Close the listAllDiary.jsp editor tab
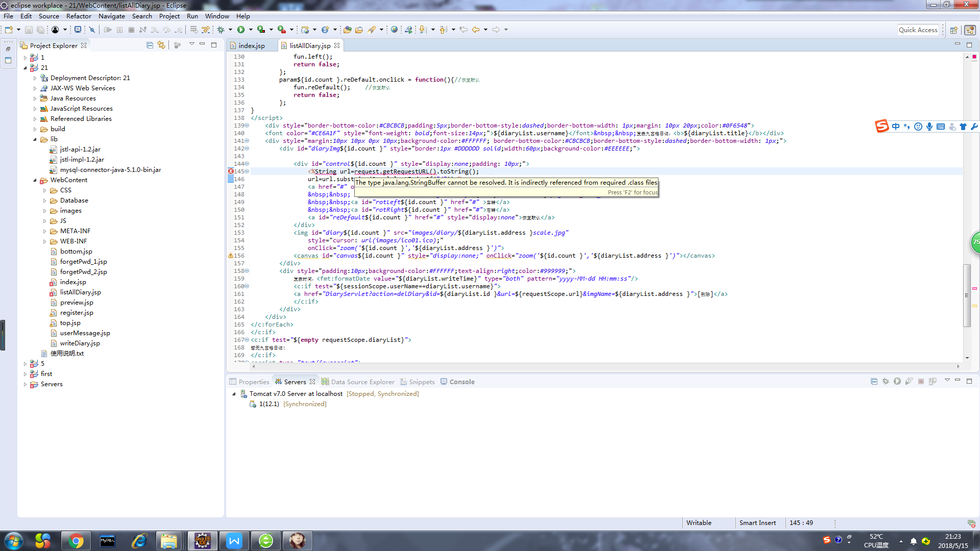980x551 pixels. (x=337, y=45)
